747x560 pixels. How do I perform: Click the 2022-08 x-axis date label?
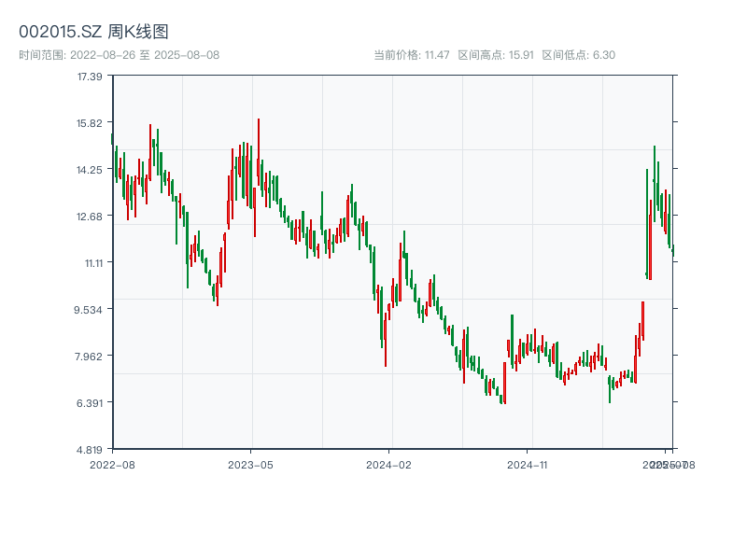pos(112,464)
